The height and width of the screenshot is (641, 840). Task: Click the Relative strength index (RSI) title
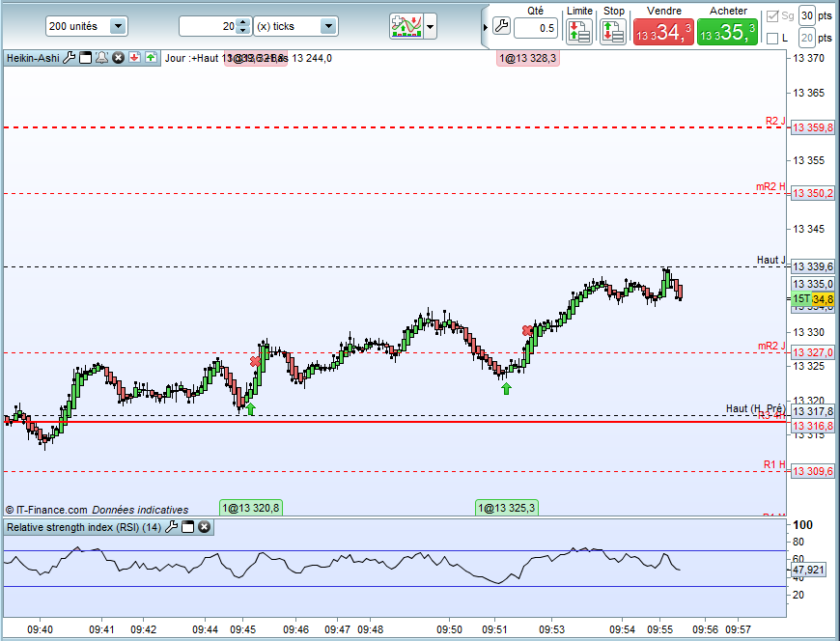pos(84,527)
